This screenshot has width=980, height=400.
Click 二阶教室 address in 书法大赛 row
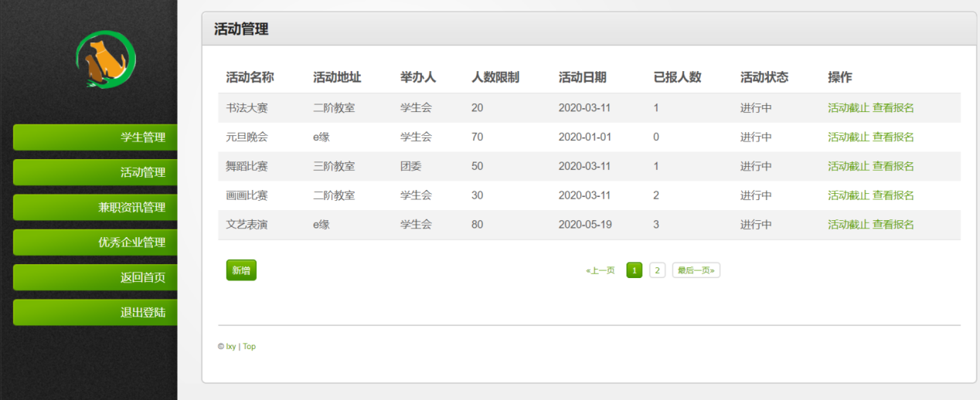334,108
